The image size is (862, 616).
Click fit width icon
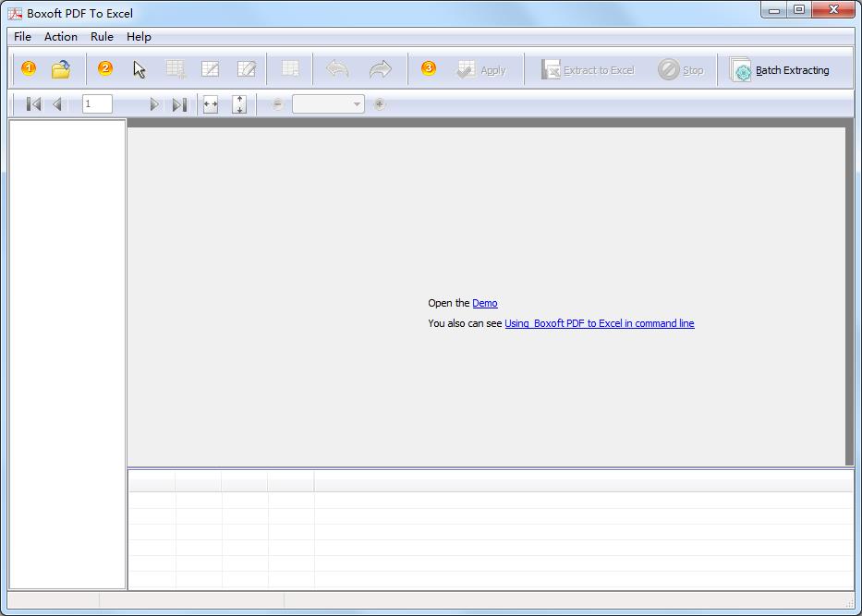pos(211,103)
